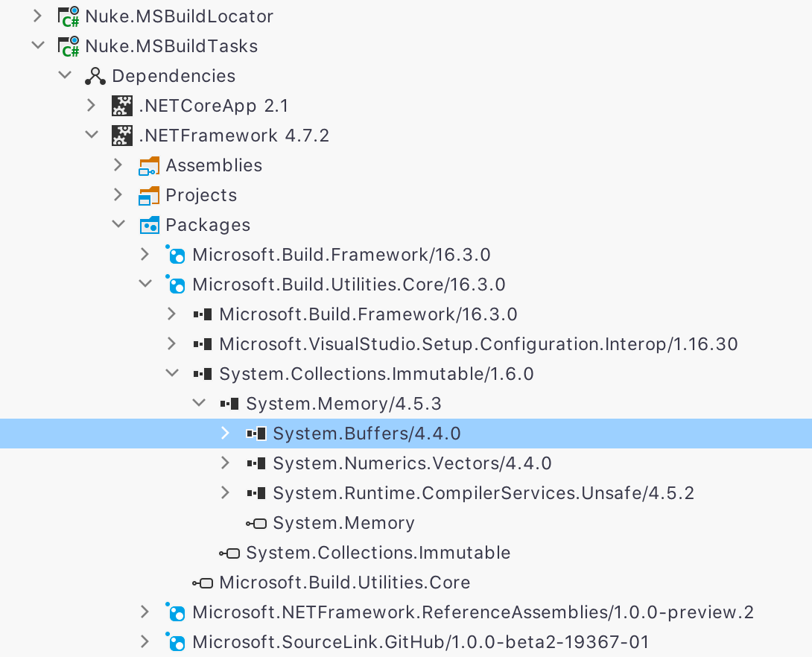Collapse the .NETFramework 4.7.2 node
Screen dimensions: 812x657
click(92, 135)
